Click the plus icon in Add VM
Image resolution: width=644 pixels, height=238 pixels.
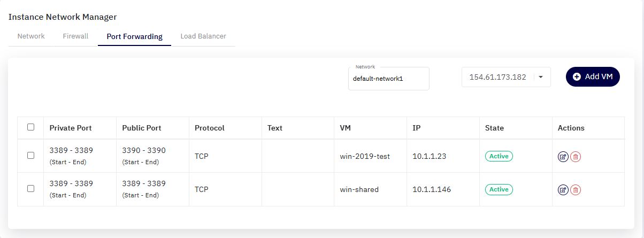point(577,76)
